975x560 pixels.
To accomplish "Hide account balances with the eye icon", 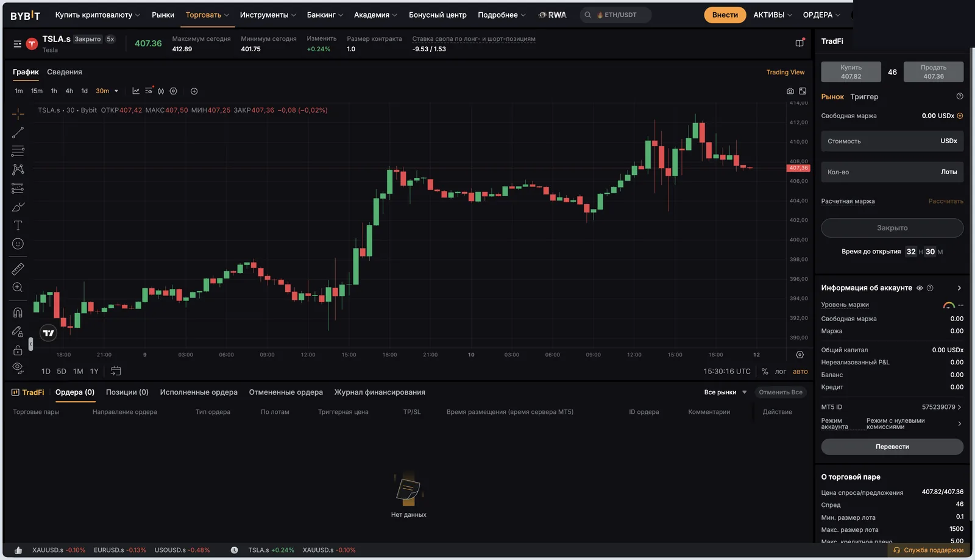I will click(x=920, y=288).
